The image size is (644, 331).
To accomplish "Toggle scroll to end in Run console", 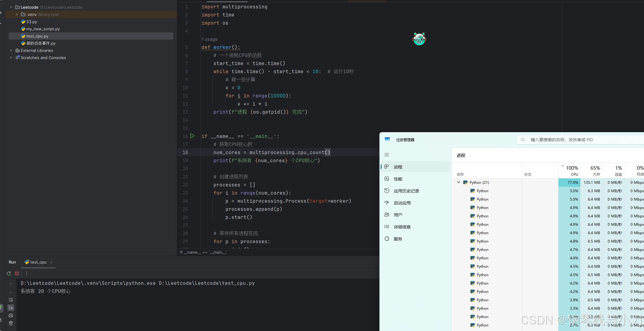I will coord(11,308).
